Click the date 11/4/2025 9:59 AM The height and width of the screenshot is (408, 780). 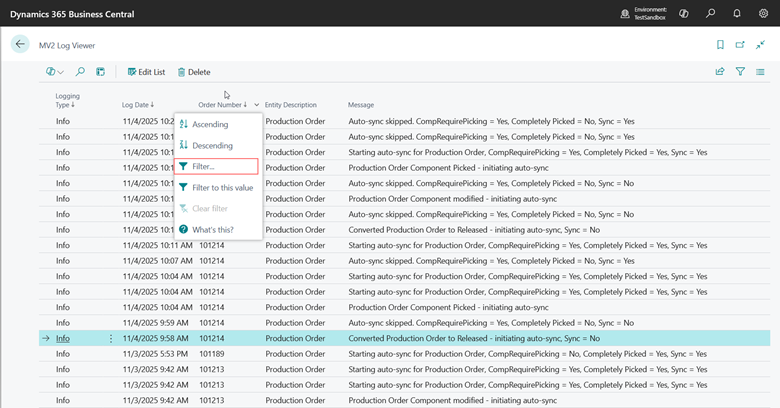[156, 323]
